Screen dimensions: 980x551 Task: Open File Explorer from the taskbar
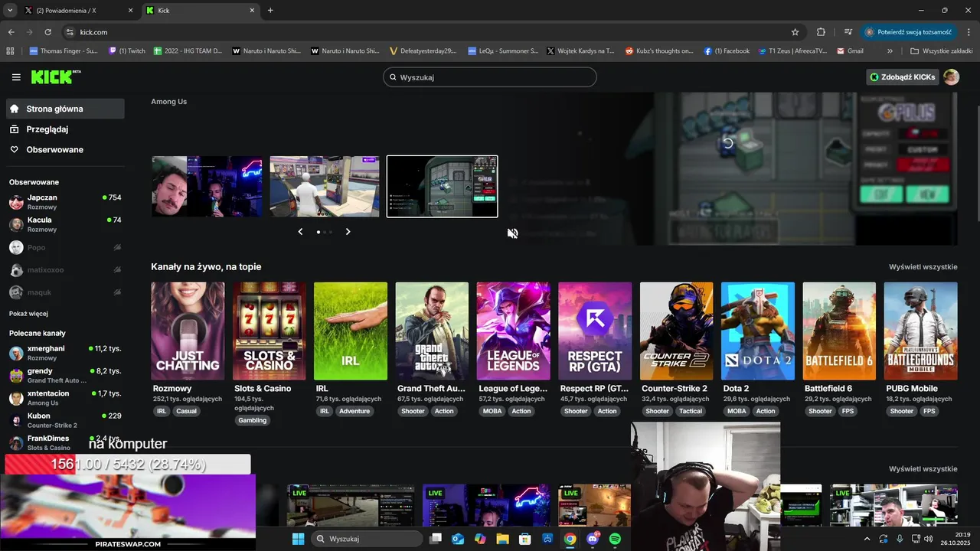tap(502, 539)
